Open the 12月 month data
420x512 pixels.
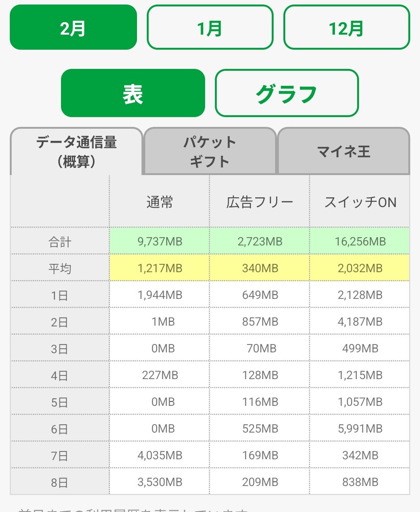tap(346, 27)
